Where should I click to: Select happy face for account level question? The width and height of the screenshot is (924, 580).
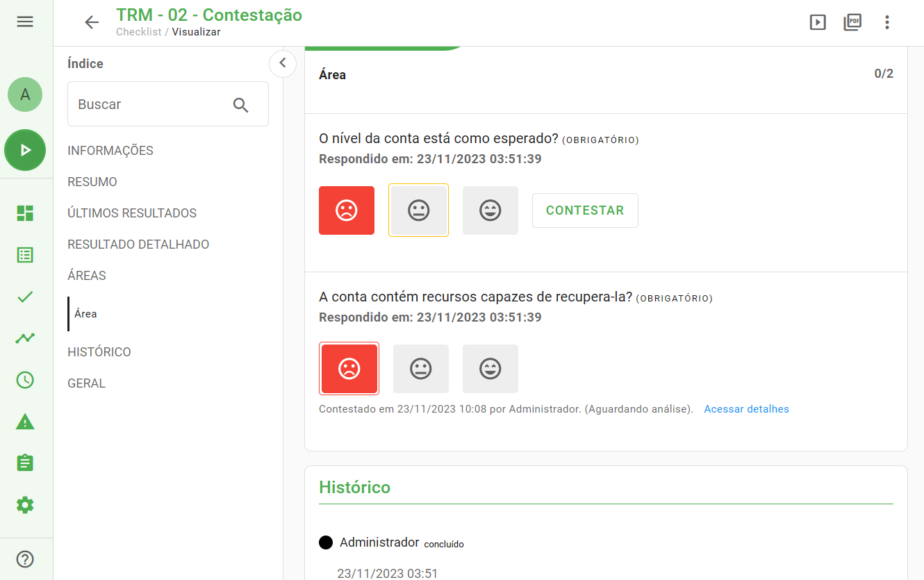click(490, 210)
